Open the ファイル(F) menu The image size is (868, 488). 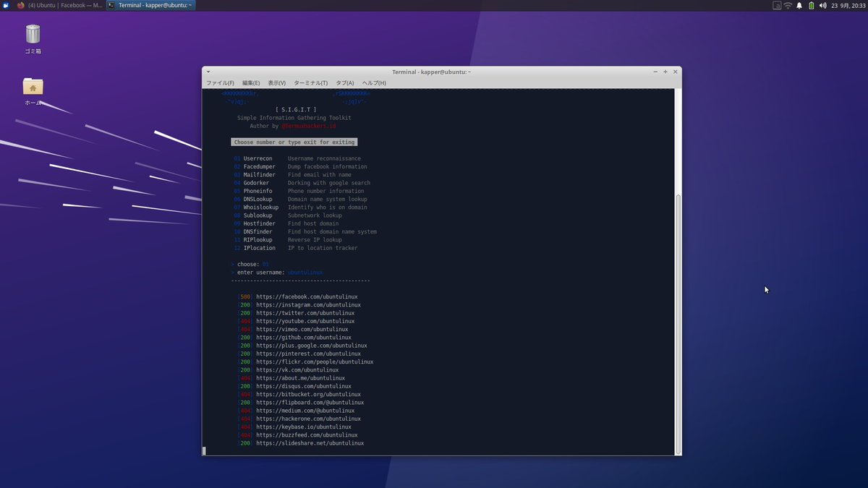pos(218,82)
